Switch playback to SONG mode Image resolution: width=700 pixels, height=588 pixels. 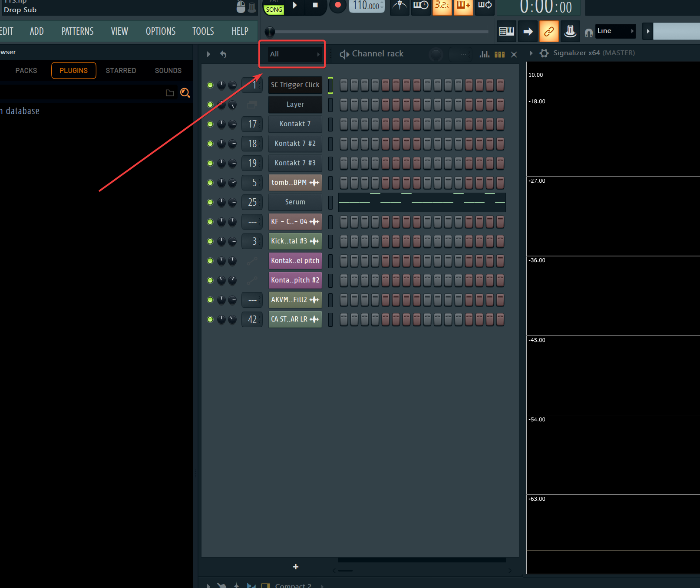274,9
